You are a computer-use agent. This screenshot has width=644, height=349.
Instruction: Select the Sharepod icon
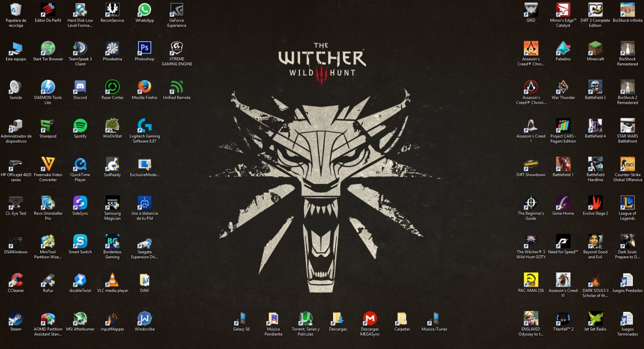pos(48,125)
